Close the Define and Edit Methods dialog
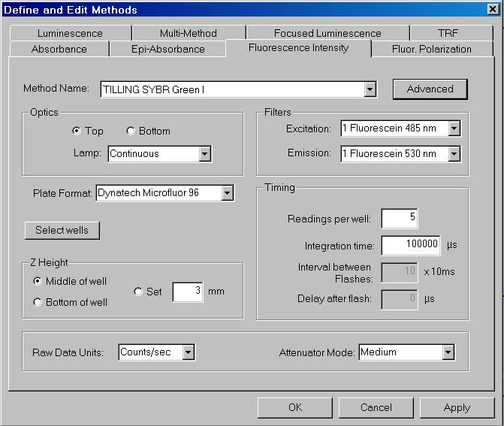The width and height of the screenshot is (504, 426). 493,10
